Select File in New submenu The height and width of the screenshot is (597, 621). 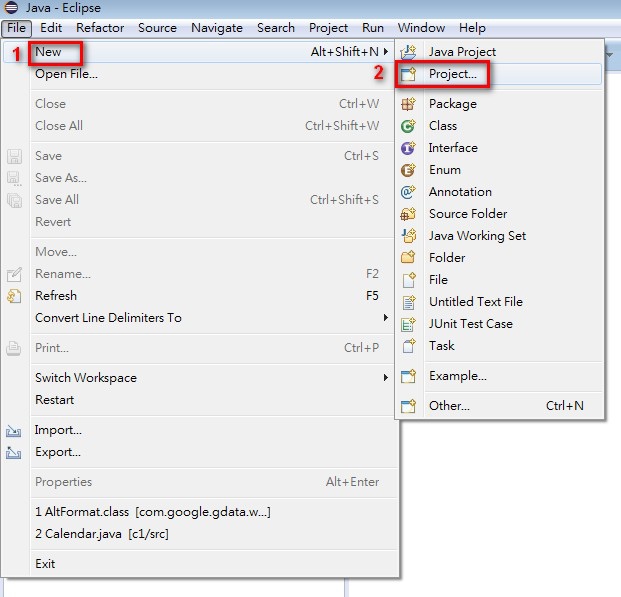pos(499,280)
